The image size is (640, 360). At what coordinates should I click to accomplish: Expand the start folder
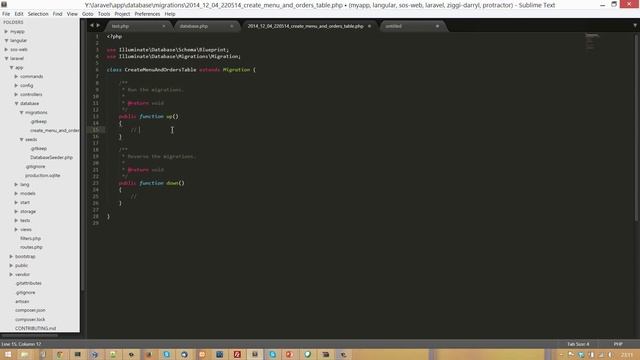(x=16, y=202)
